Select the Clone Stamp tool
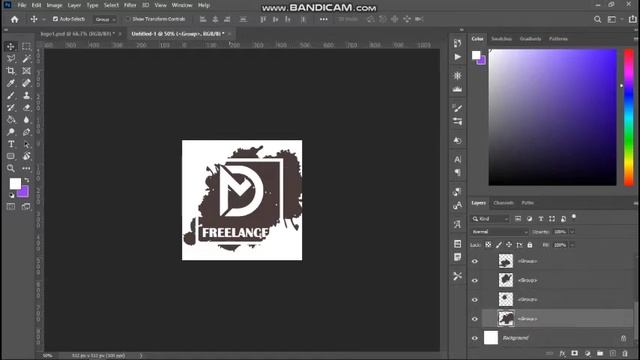This screenshot has height=360, width=640. 27,96
